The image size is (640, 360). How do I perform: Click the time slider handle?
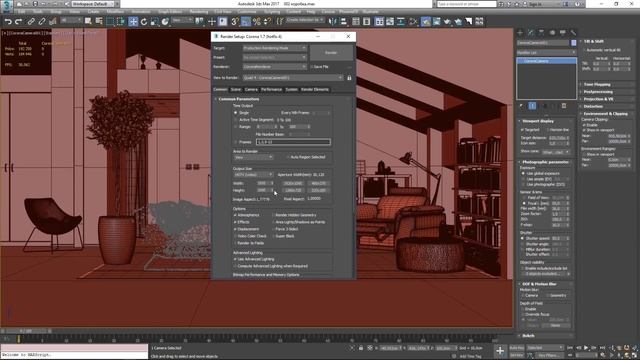tap(27, 331)
